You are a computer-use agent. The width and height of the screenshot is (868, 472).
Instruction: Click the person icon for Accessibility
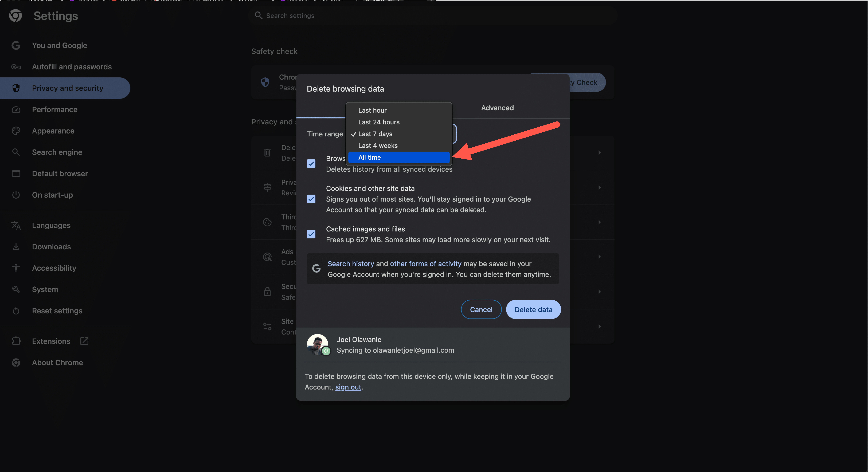(x=16, y=268)
